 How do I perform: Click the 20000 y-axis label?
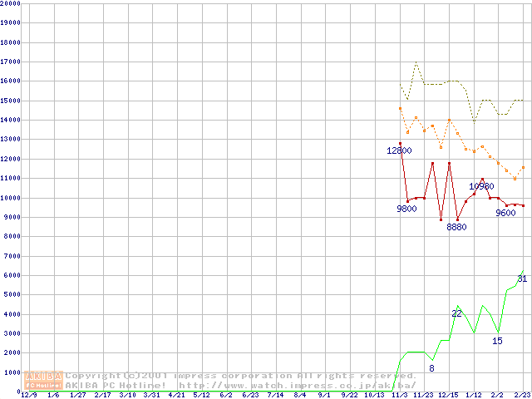[x=10, y=3]
